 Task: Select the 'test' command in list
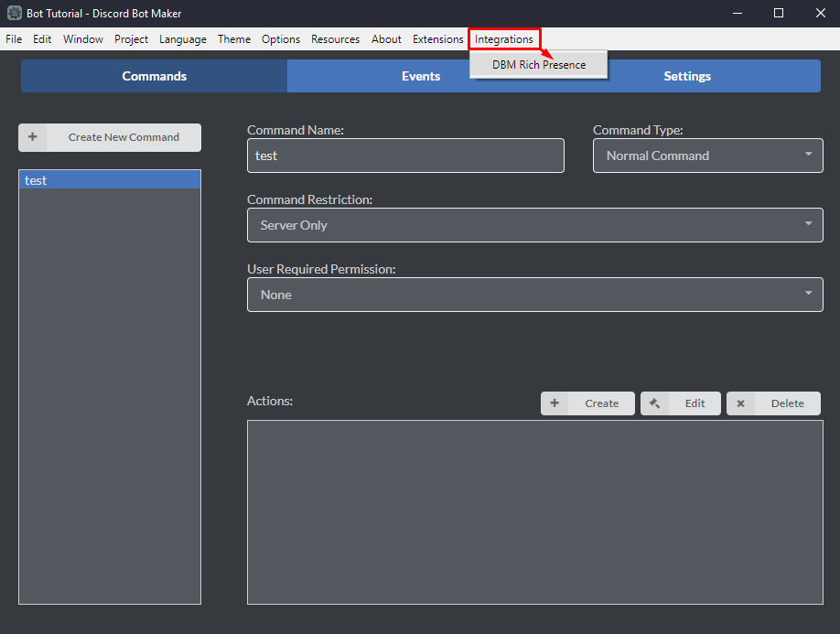coord(110,180)
